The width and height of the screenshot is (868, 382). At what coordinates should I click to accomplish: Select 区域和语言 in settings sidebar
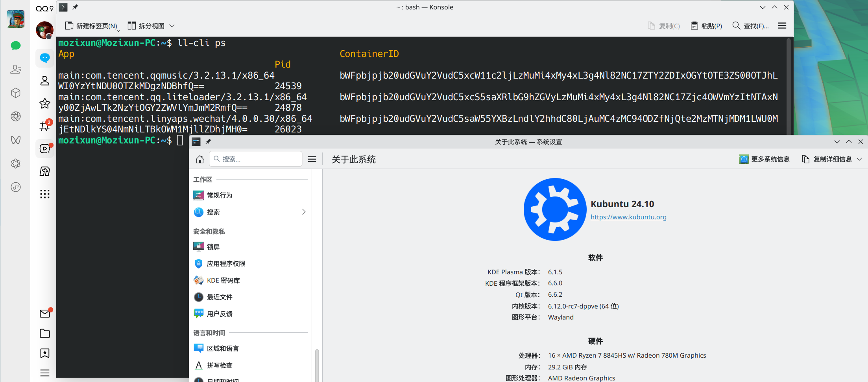[x=250, y=349]
